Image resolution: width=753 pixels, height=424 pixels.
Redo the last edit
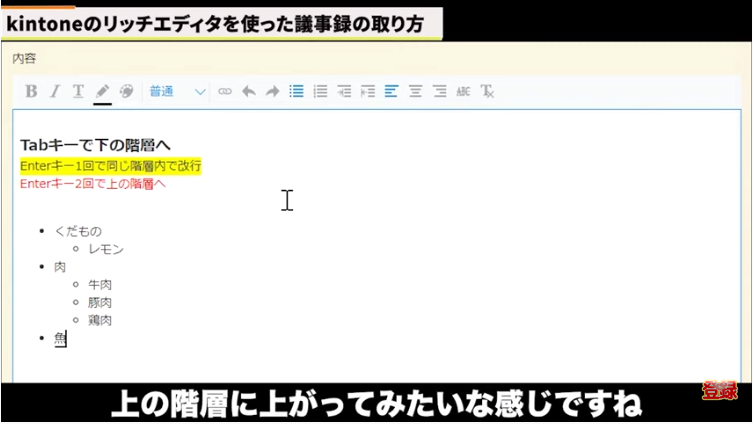[x=272, y=91]
